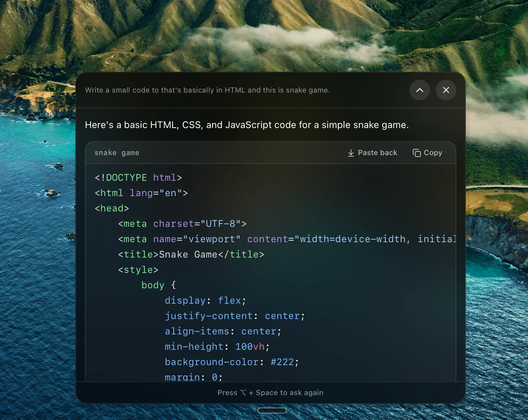Image resolution: width=528 pixels, height=420 pixels.
Task: Click the "background-color: #222;" line
Action: coord(232,362)
